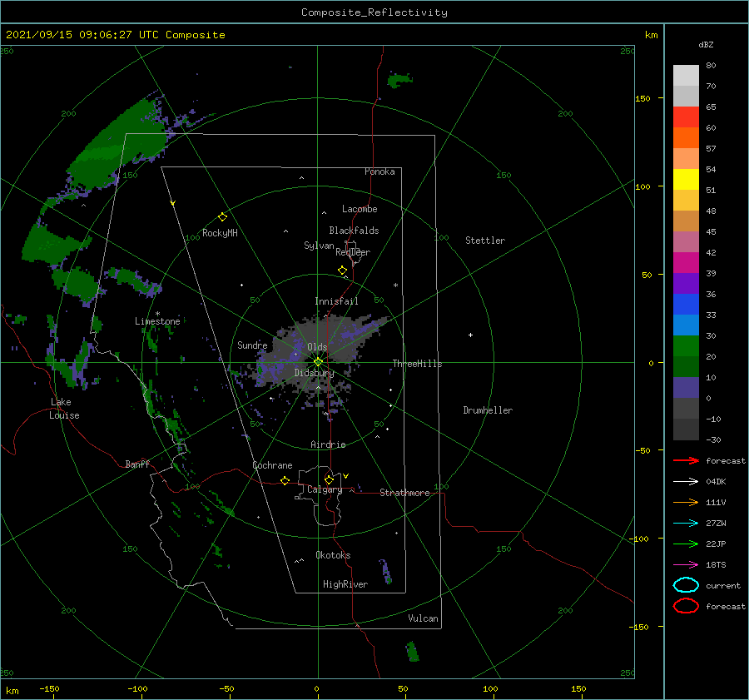The image size is (749, 700).
Task: Click the 04DK legend text
Action: 716,482
